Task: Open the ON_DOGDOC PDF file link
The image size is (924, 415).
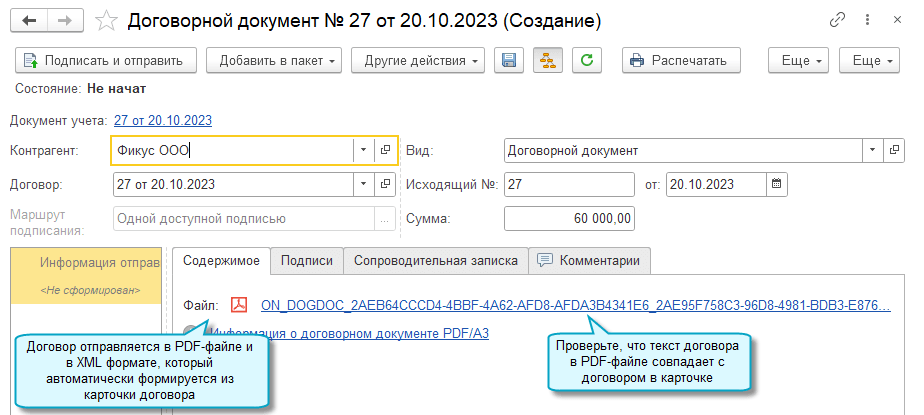Action: (576, 305)
